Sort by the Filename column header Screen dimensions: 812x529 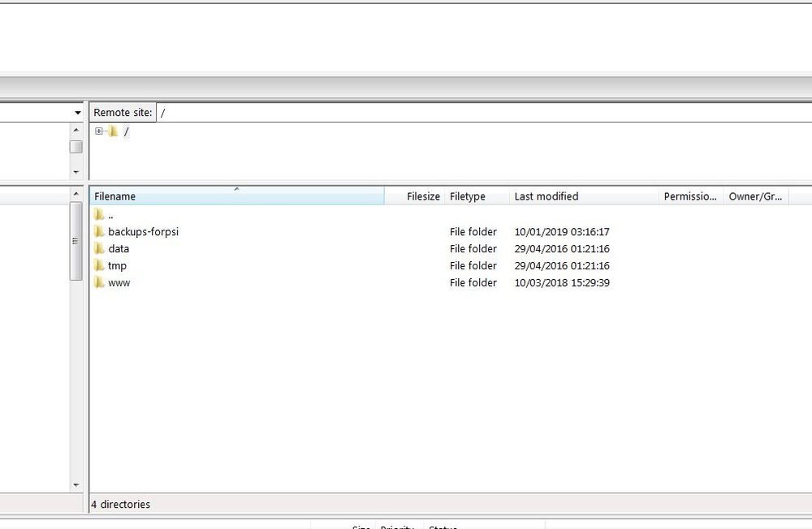(x=237, y=196)
